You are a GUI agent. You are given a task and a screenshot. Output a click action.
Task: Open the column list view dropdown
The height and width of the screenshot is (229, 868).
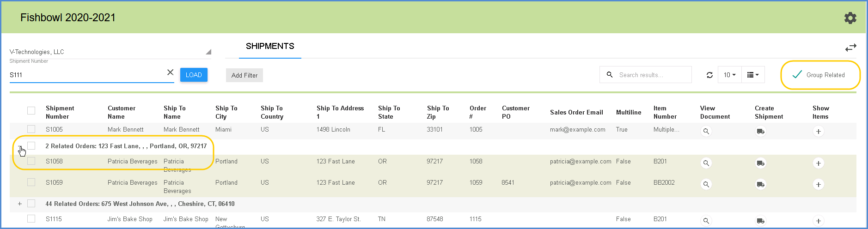pos(753,75)
